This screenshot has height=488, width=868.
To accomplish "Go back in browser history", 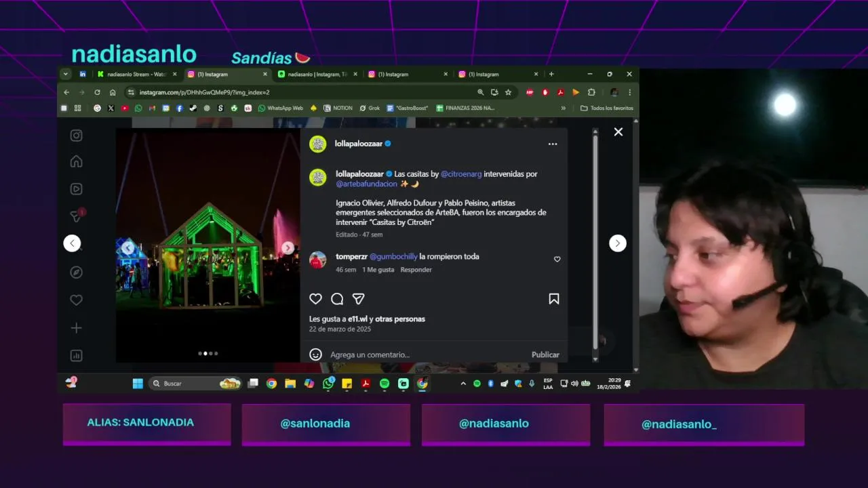I will 66,92.
